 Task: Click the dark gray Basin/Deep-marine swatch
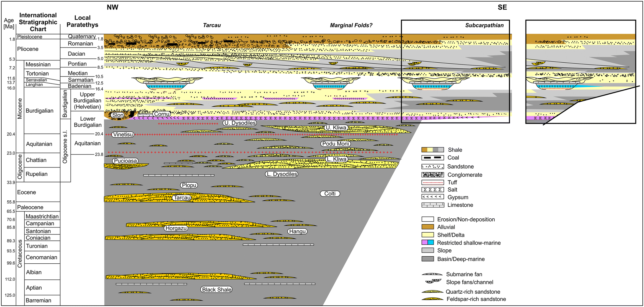coord(428,259)
